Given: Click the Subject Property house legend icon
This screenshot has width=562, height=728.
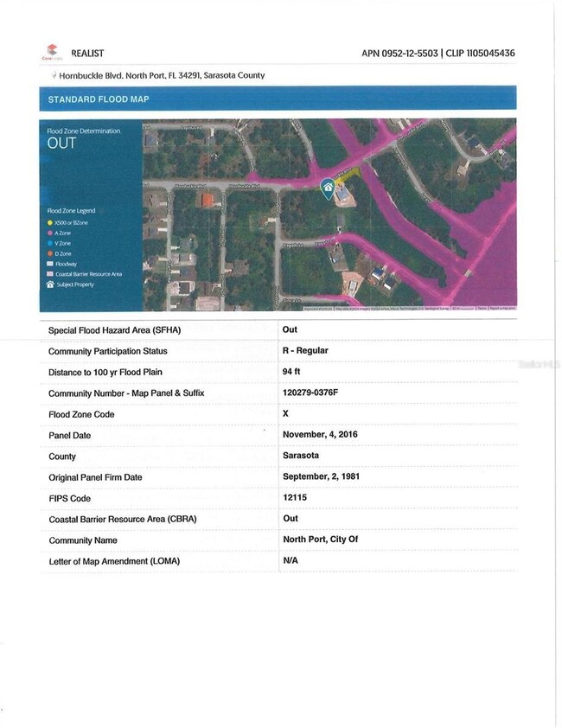Looking at the screenshot, I should 50,284.
